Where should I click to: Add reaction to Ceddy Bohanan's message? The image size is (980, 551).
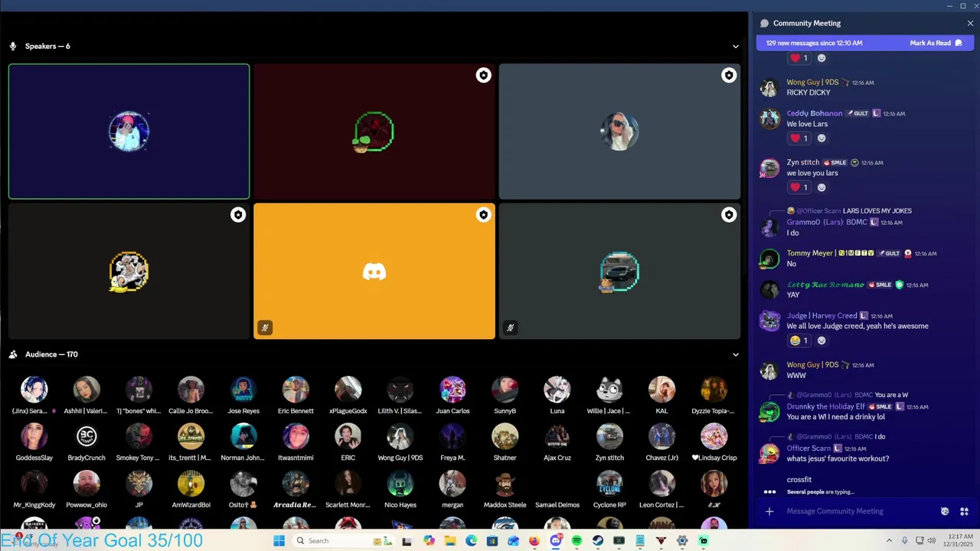(822, 139)
